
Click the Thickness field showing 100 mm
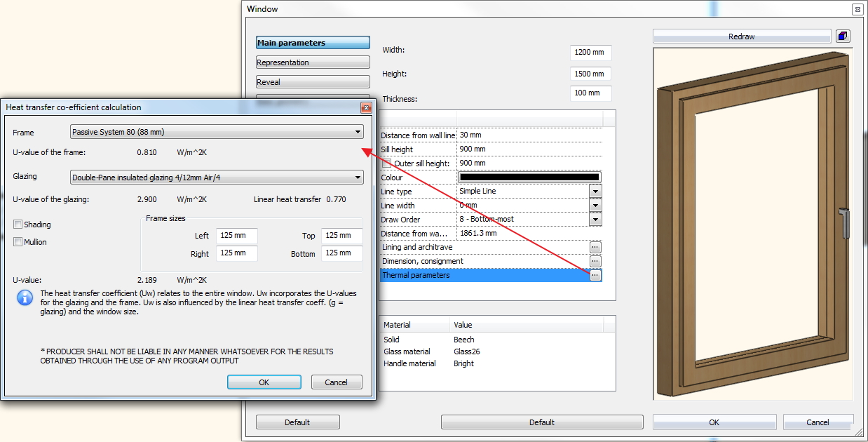pos(591,93)
